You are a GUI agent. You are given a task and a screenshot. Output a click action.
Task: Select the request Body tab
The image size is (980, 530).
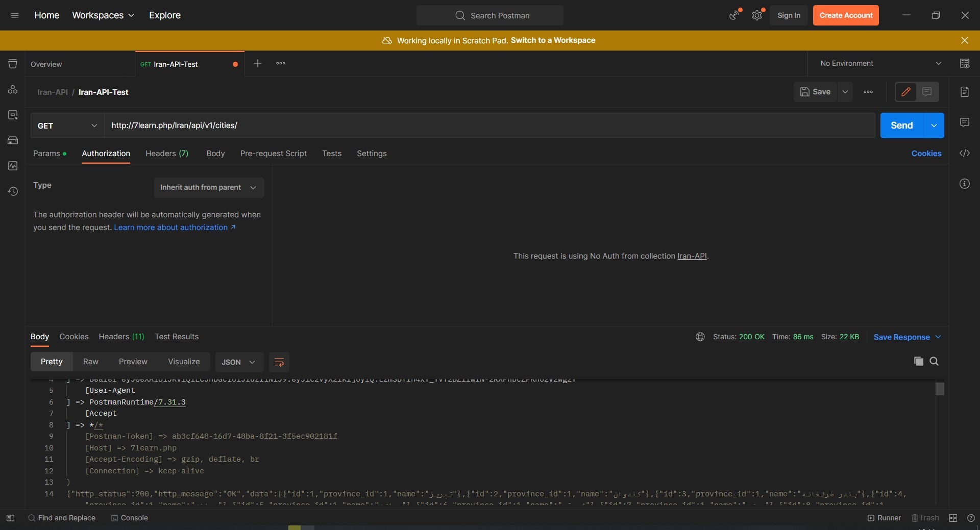coord(215,154)
